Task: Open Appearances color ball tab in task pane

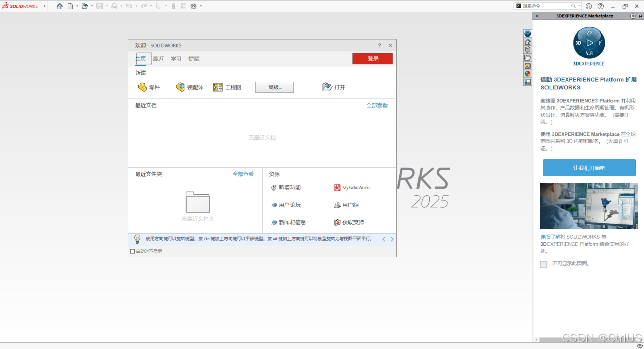Action: coord(528,74)
